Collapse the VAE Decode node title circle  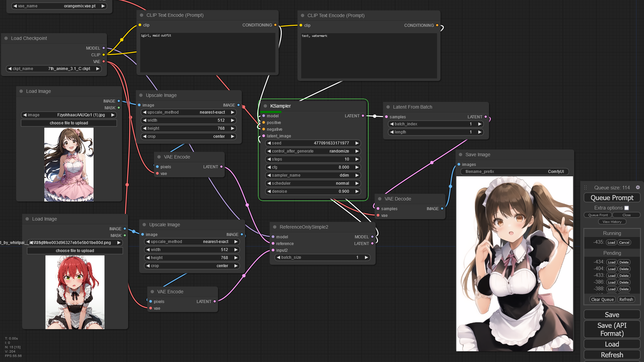pos(379,199)
